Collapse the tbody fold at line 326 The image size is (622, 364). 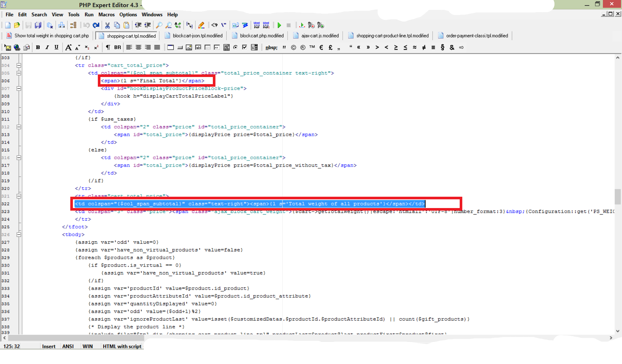(x=19, y=235)
